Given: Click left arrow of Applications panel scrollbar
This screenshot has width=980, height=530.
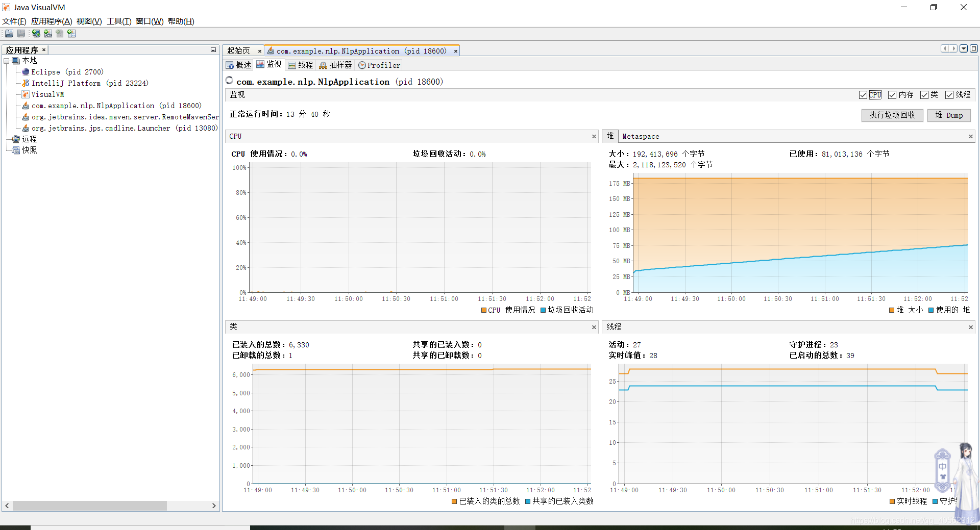Looking at the screenshot, I should [7, 506].
